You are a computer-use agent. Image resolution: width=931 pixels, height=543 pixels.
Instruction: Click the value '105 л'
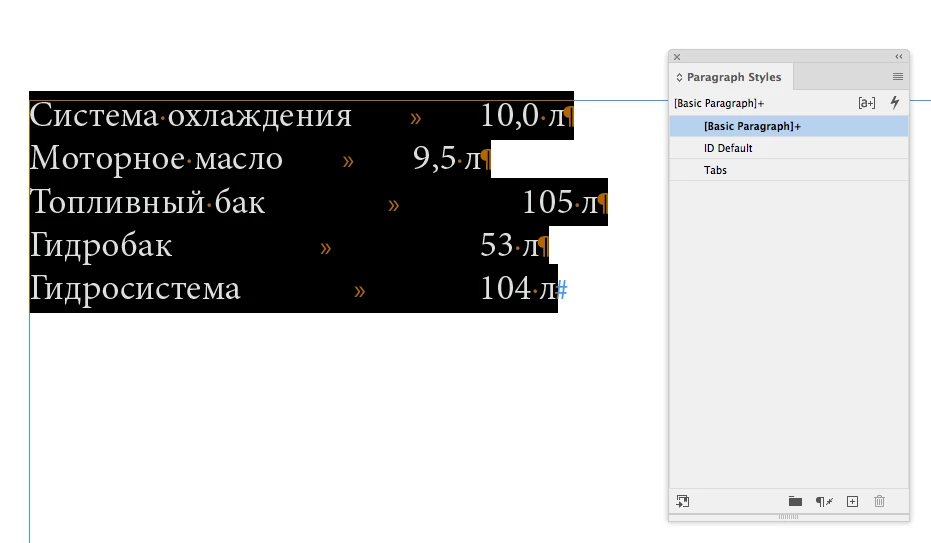click(x=560, y=202)
